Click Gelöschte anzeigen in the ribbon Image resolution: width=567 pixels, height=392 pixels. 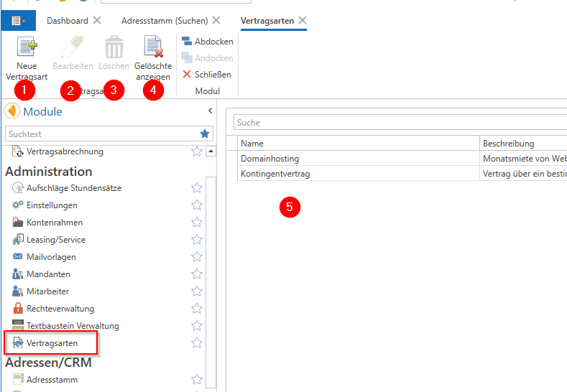(153, 48)
